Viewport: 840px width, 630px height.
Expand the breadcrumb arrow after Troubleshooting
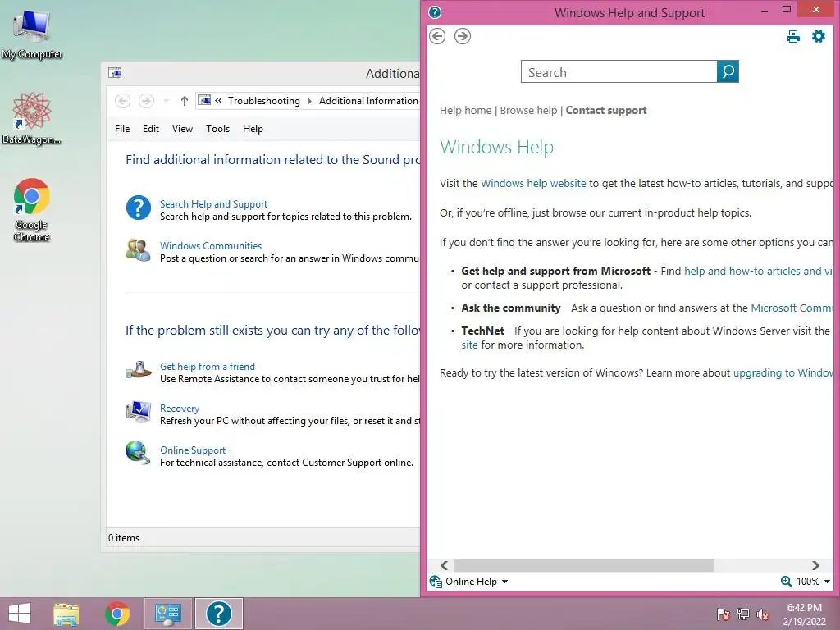pos(309,101)
